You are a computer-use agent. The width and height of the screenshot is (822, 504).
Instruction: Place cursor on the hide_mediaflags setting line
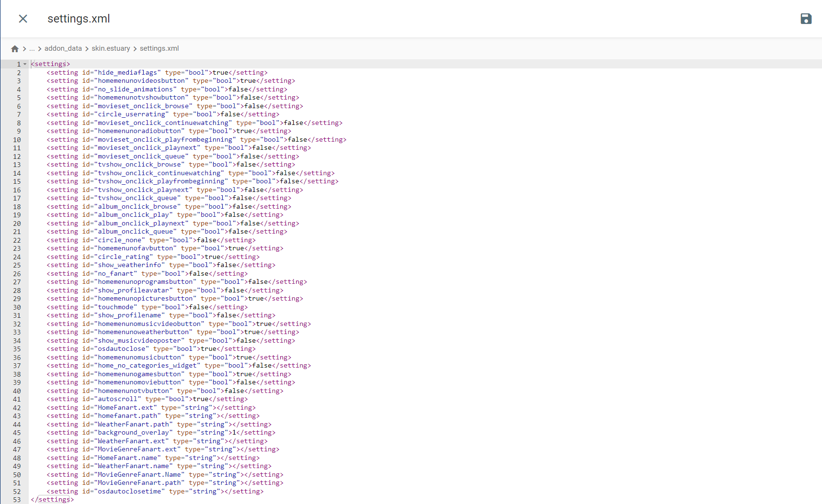pos(157,73)
